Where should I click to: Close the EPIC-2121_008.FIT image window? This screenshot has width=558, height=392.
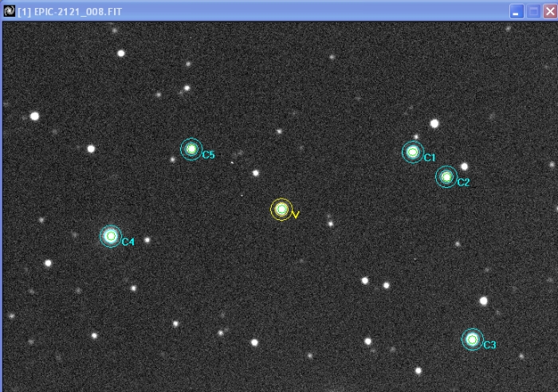548,11
